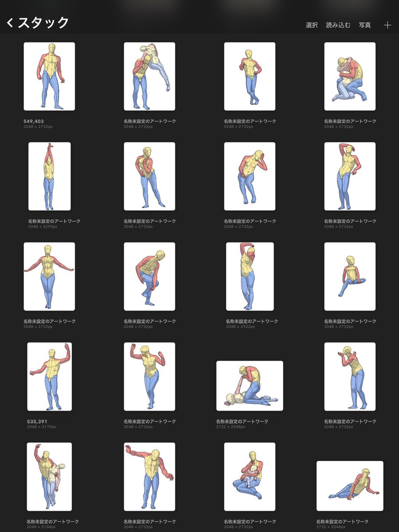Rename the artwork titled 549,403
399x532 pixels.
[34, 121]
